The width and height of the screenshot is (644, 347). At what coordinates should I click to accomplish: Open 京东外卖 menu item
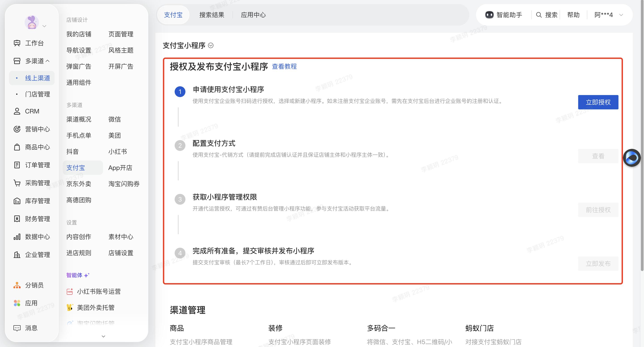[x=79, y=184]
